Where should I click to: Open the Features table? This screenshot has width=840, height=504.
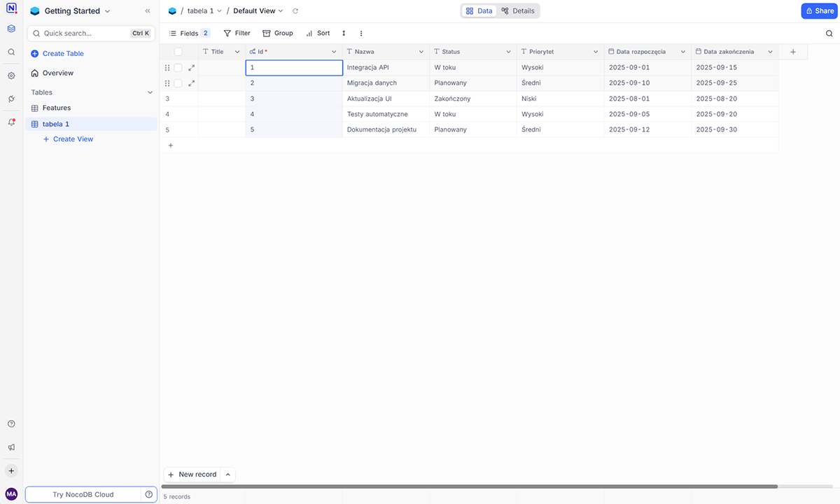[57, 108]
